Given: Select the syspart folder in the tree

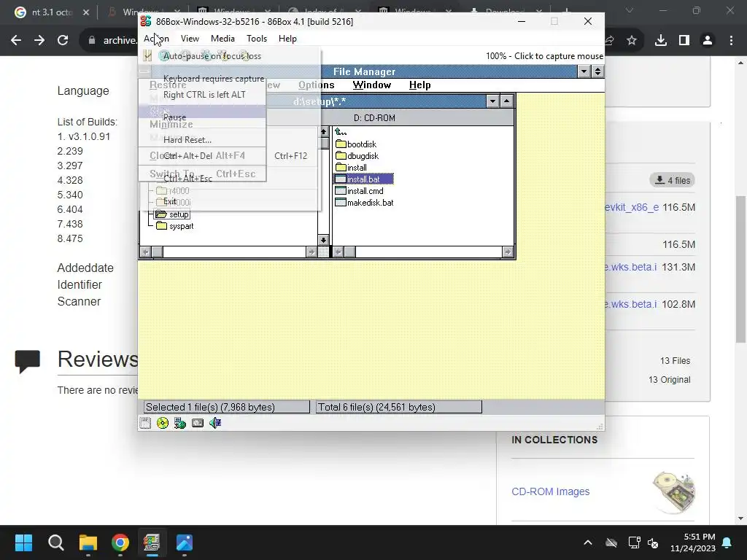Looking at the screenshot, I should (175, 226).
